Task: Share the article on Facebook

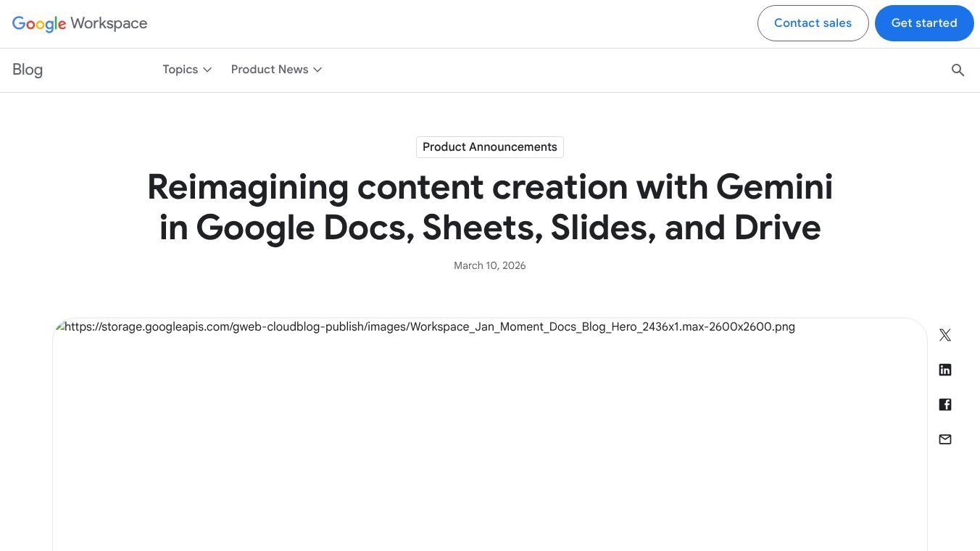Action: click(x=944, y=404)
